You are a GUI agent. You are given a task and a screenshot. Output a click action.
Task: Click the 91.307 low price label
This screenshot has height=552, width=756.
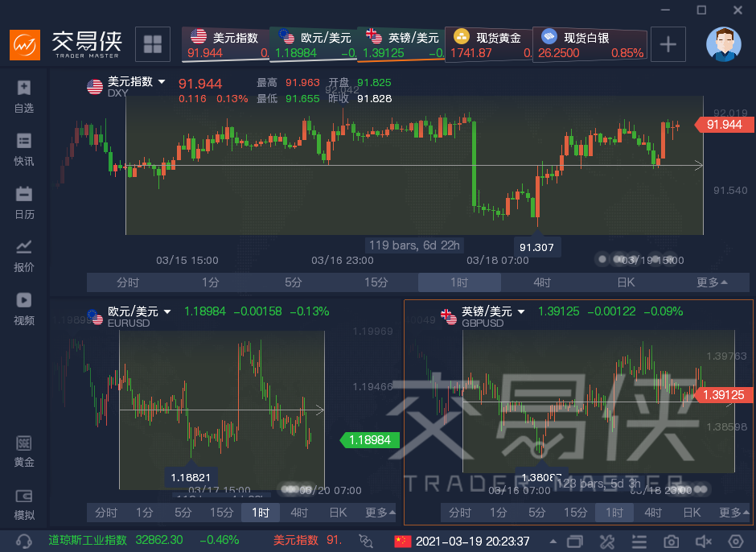click(x=536, y=248)
